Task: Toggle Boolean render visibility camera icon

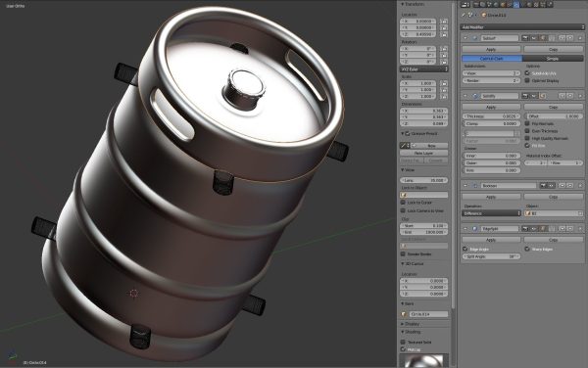Action: coord(543,185)
